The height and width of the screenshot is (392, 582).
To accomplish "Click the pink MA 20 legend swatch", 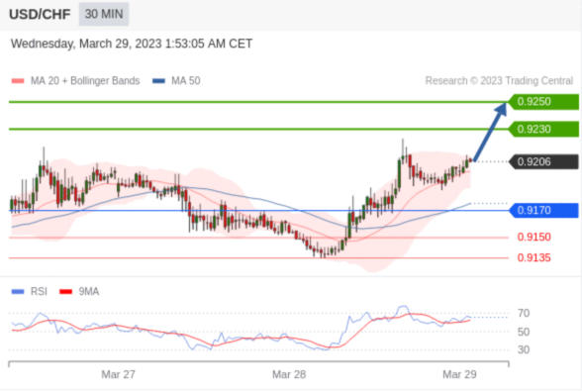I will pyautogui.click(x=18, y=81).
